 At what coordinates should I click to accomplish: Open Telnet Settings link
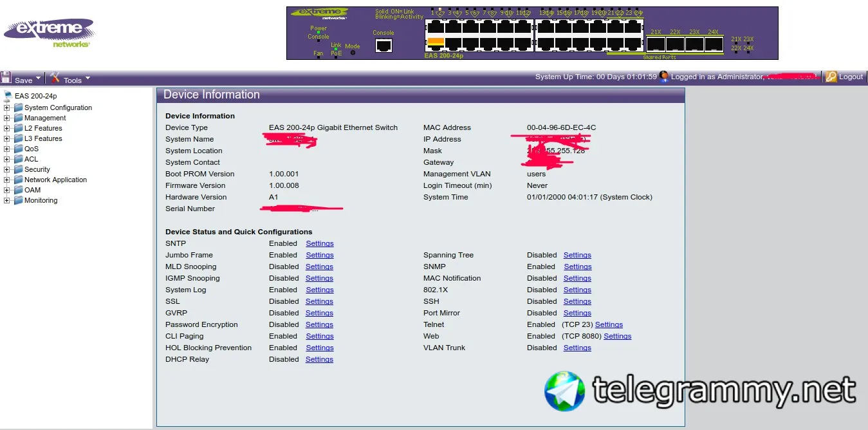pos(609,324)
